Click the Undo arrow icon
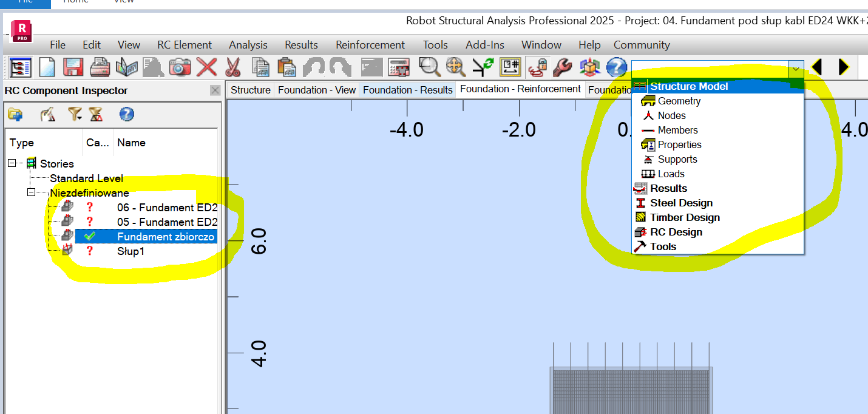The width and height of the screenshot is (868, 414). 313,67
